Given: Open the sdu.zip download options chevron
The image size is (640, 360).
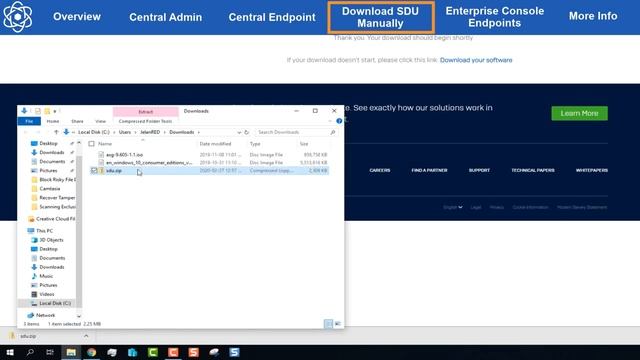Looking at the screenshot, I should [86, 336].
